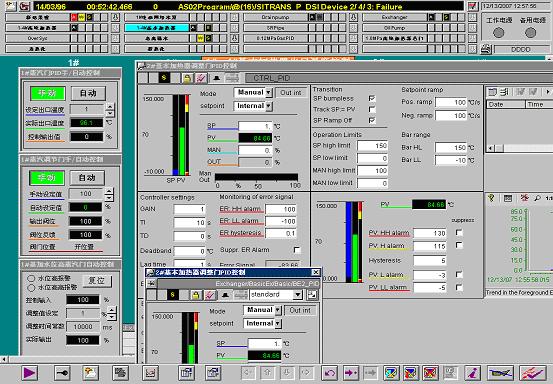This screenshot has width=553, height=384.
Task: Toggle the SP Ramp Off checkbox
Action: [x=372, y=120]
